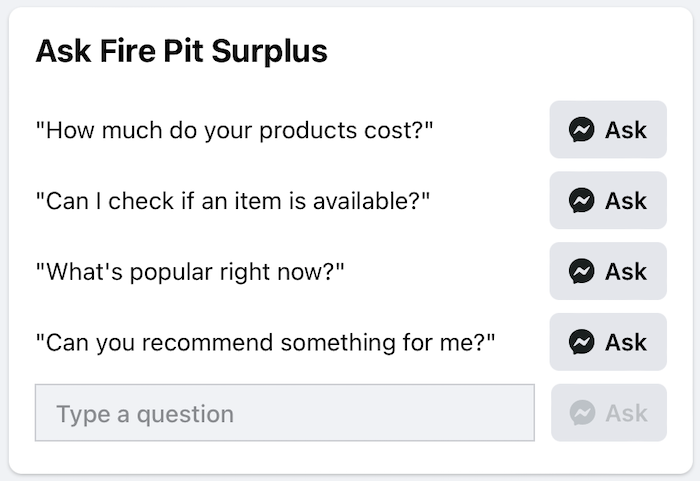This screenshot has width=700, height=481.
Task: Click Messenger icon beside item availability question
Action: 582,201
